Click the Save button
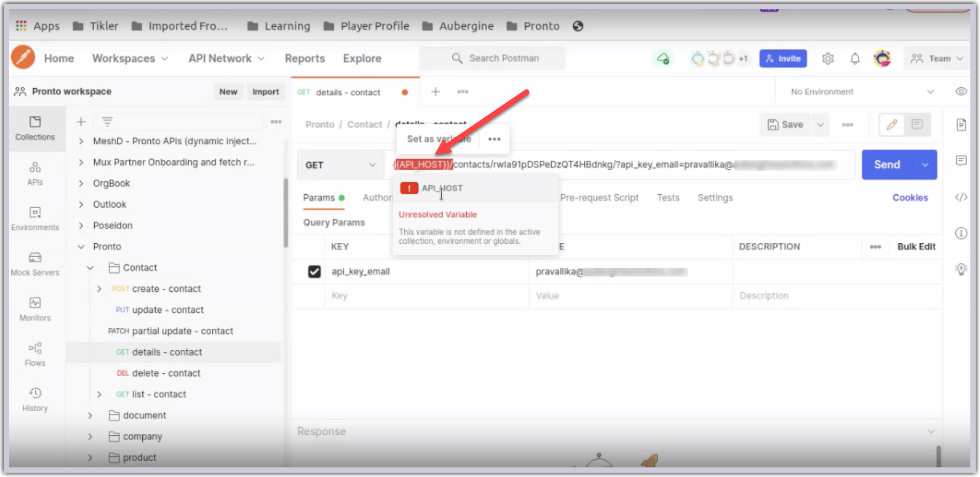The width and height of the screenshot is (980, 477). (x=785, y=125)
